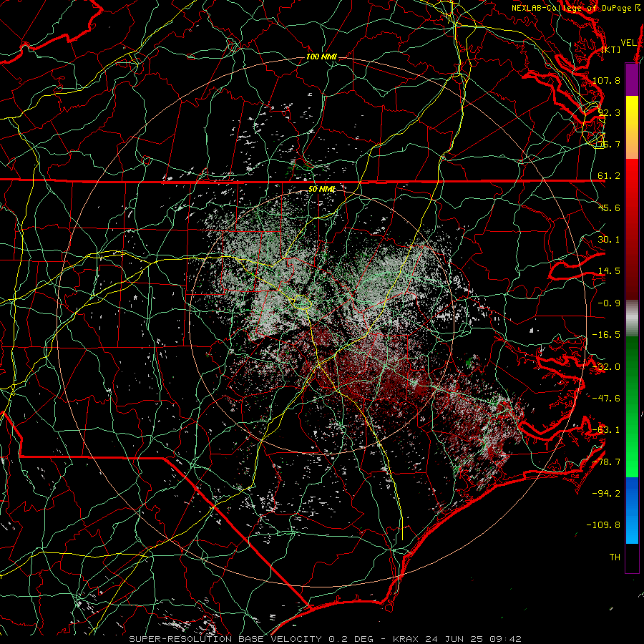Select the 61.2 velocity scale value

coord(609,176)
